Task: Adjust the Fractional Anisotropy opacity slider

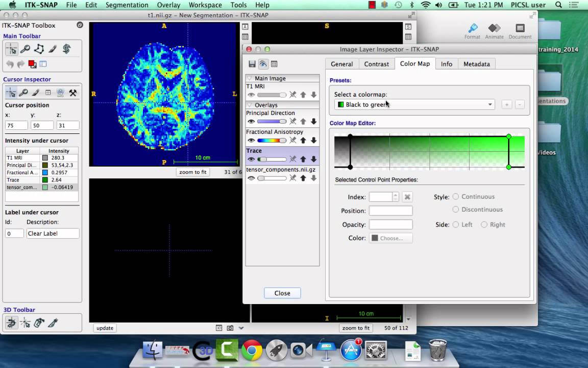Action: (272, 141)
